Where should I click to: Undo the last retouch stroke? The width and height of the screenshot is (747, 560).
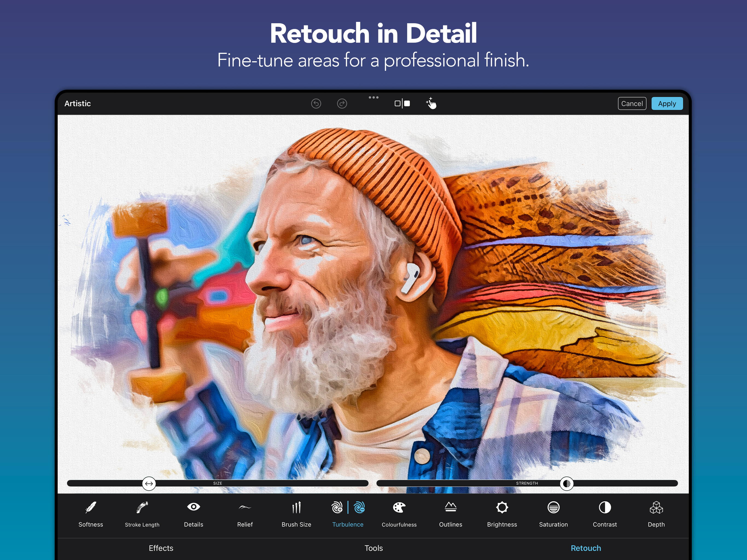coord(316,103)
